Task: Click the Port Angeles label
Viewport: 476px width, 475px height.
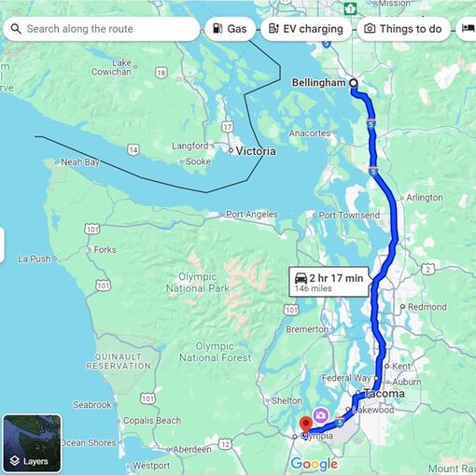Action: click(252, 215)
